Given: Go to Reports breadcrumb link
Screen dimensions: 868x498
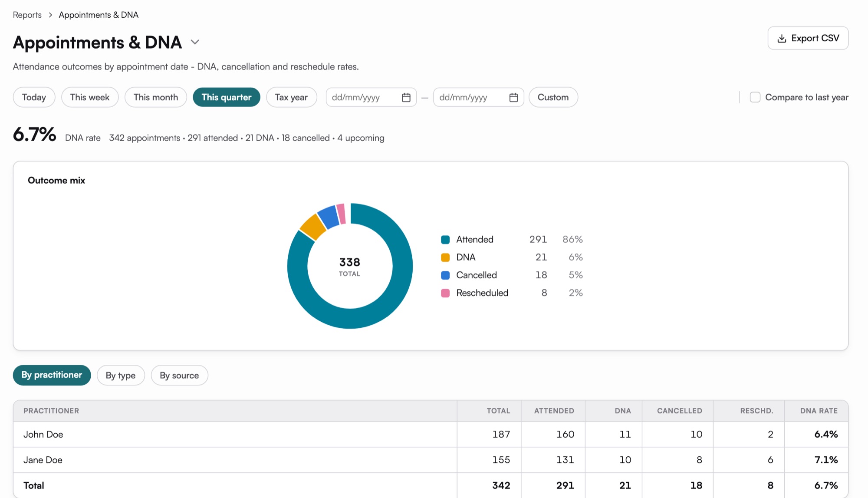Looking at the screenshot, I should tap(27, 15).
